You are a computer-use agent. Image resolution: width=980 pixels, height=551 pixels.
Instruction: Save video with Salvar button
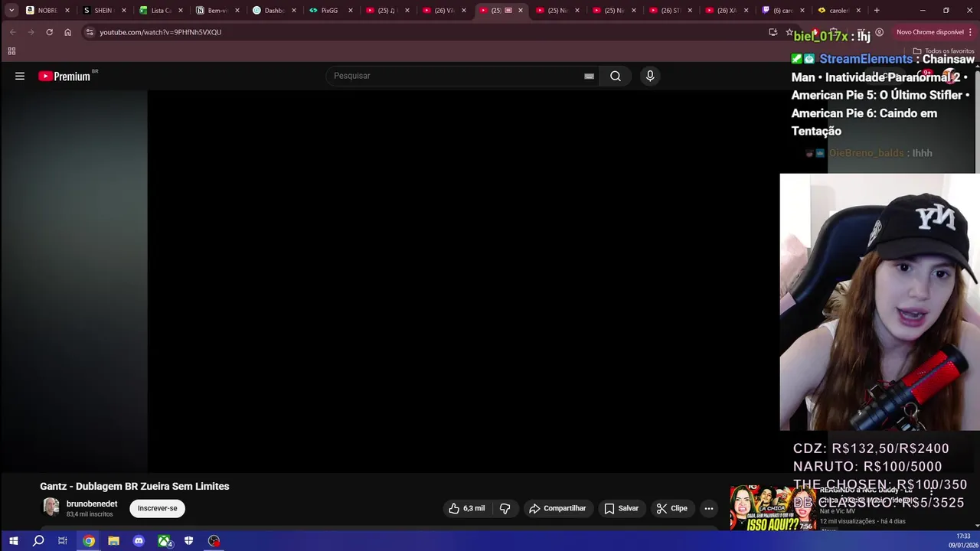621,508
